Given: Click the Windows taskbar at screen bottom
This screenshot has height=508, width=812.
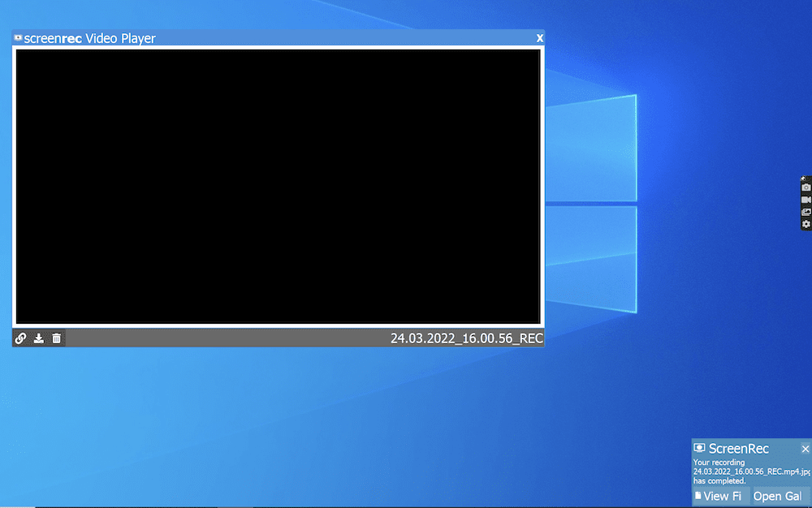Looking at the screenshot, I should 325,506.
